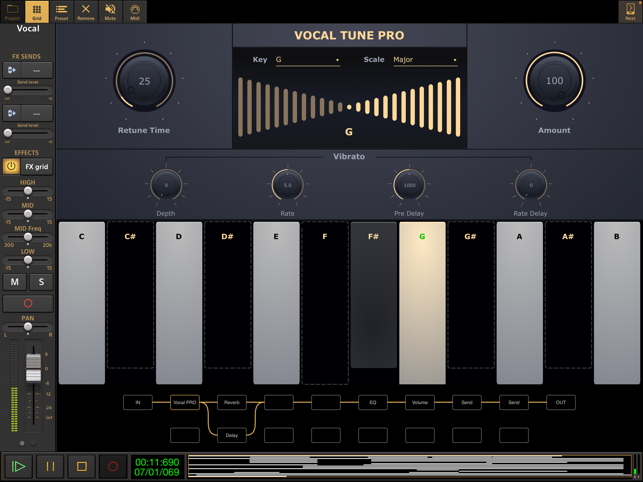The height and width of the screenshot is (482, 643).
Task: Click the Next icon at top right
Action: point(630,11)
